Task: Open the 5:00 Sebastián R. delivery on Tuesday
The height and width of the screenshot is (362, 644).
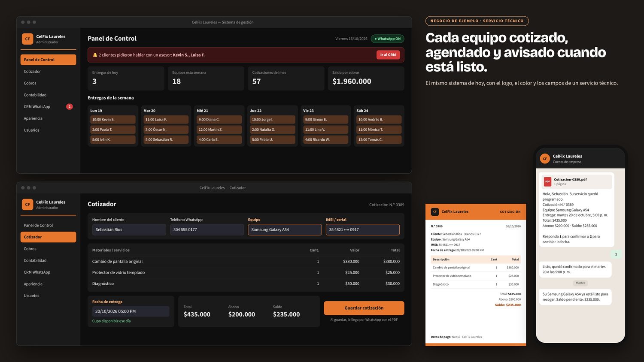Action: tap(166, 140)
